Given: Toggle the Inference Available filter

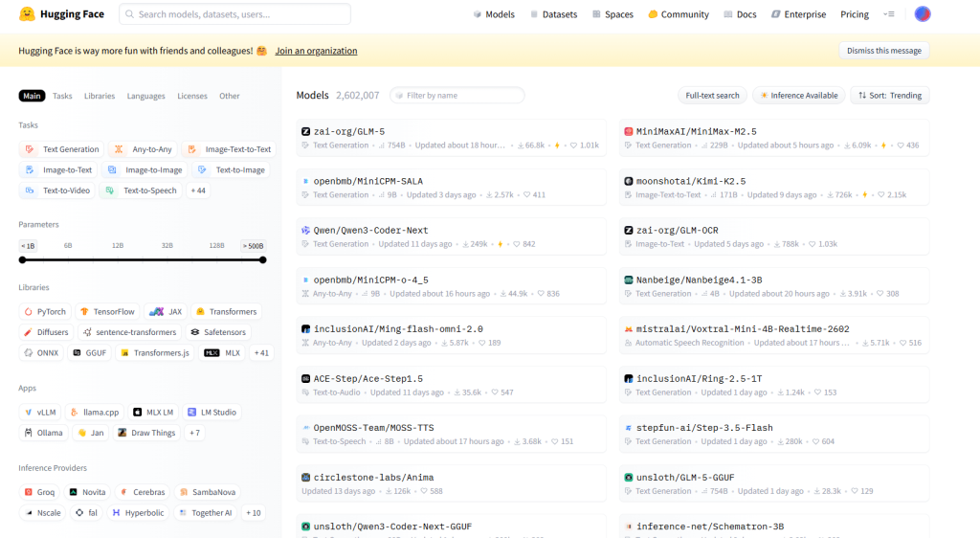Looking at the screenshot, I should click(798, 96).
